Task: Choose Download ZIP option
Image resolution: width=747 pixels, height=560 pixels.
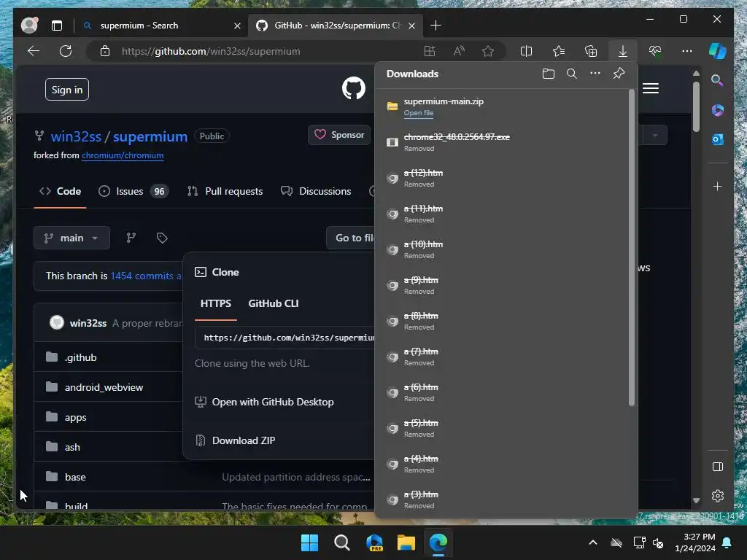Action: click(x=244, y=440)
